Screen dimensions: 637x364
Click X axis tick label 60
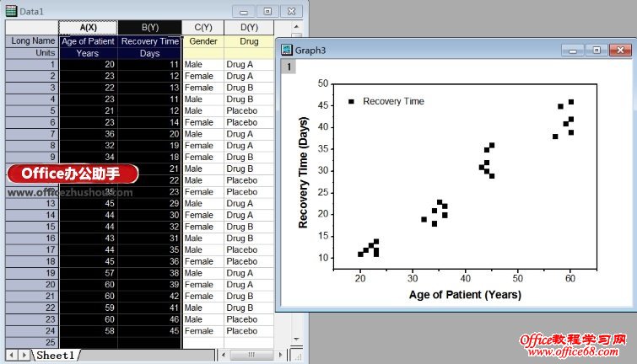[x=570, y=278]
